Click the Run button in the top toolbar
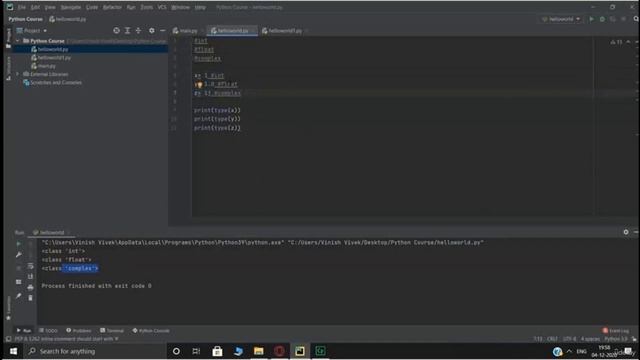 [591, 19]
